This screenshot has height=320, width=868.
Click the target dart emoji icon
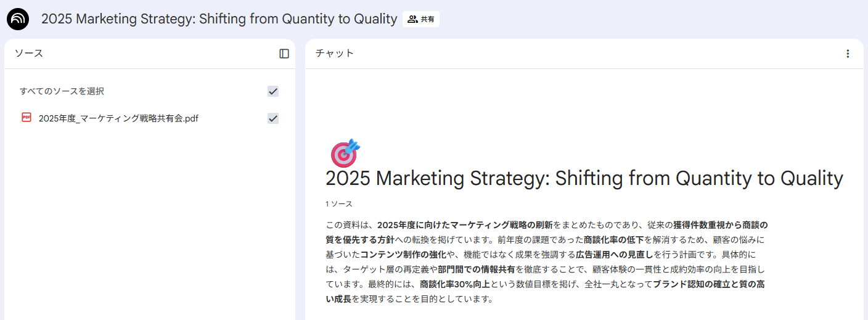[x=345, y=152]
